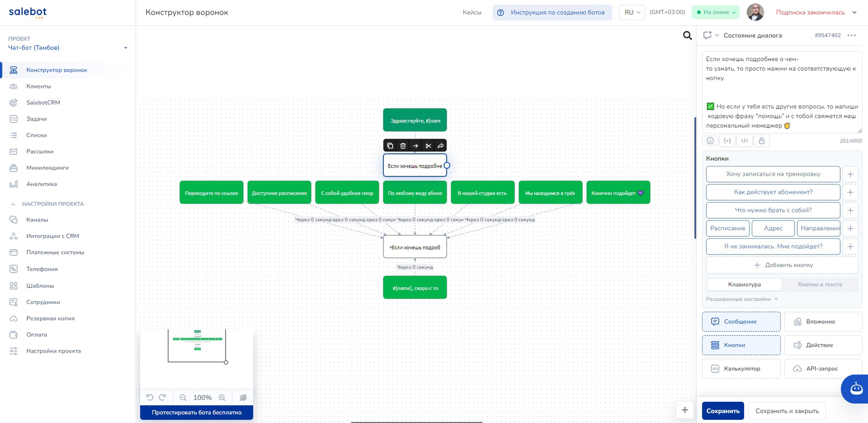
Task: Switch buttons to Клавиатура mode
Action: (x=744, y=284)
